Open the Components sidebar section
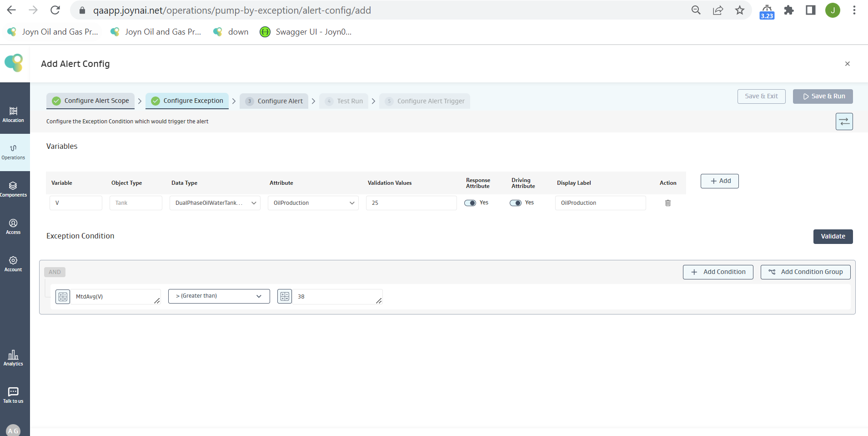The width and height of the screenshot is (868, 436). [x=13, y=189]
